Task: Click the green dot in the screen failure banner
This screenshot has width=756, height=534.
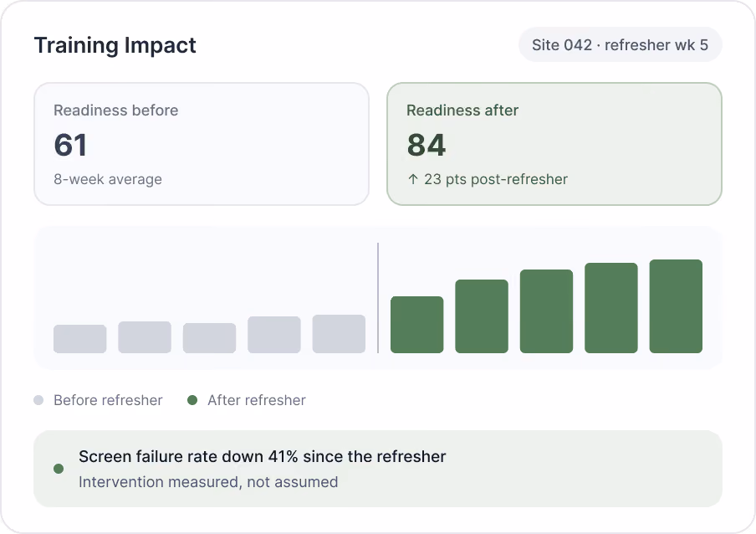Action: coord(59,469)
